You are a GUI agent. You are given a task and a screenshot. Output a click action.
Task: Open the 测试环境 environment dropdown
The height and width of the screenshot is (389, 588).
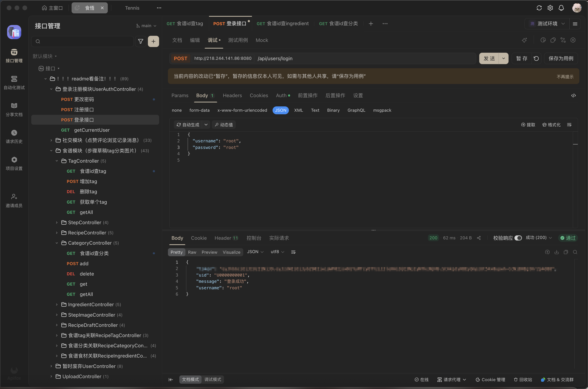(547, 24)
